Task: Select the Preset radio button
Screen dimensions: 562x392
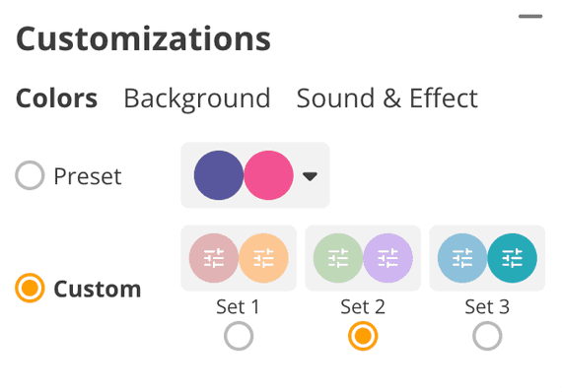Action: [x=30, y=175]
